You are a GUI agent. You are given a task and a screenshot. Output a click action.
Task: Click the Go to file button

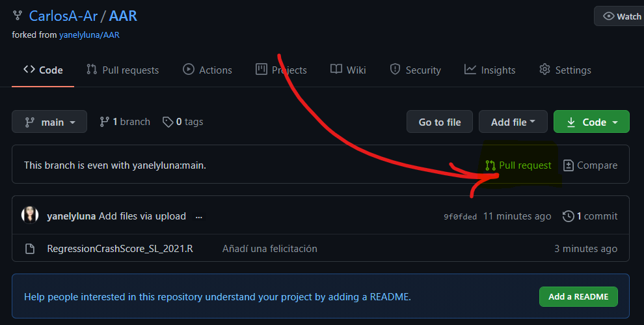pos(440,122)
